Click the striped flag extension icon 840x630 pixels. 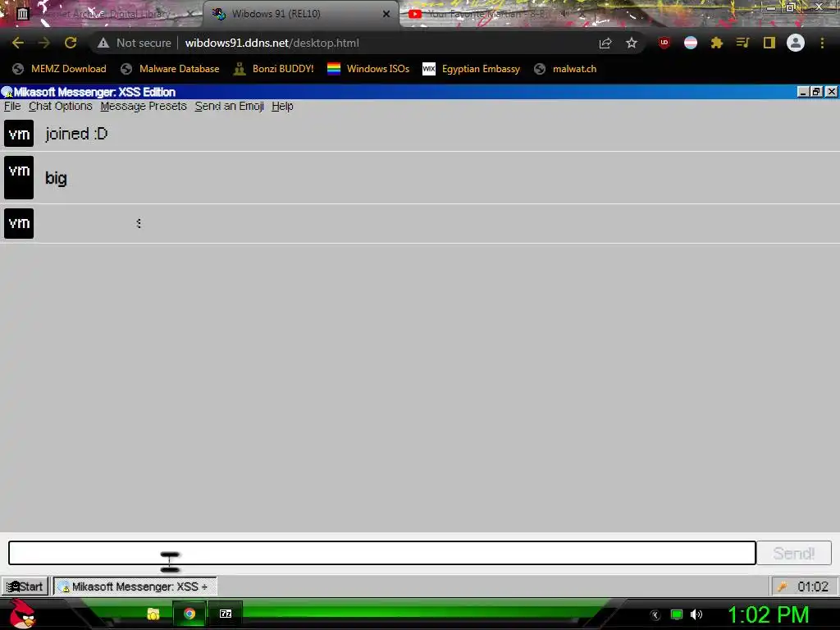691,43
